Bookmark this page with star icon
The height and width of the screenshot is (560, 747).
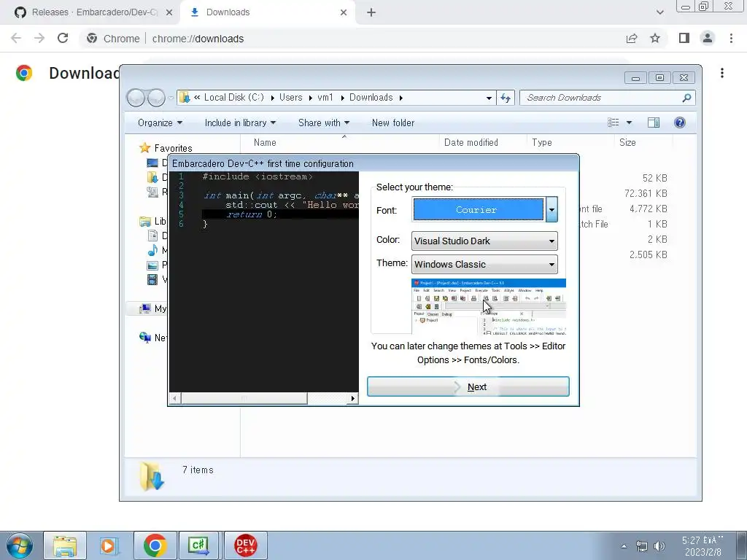[655, 39]
